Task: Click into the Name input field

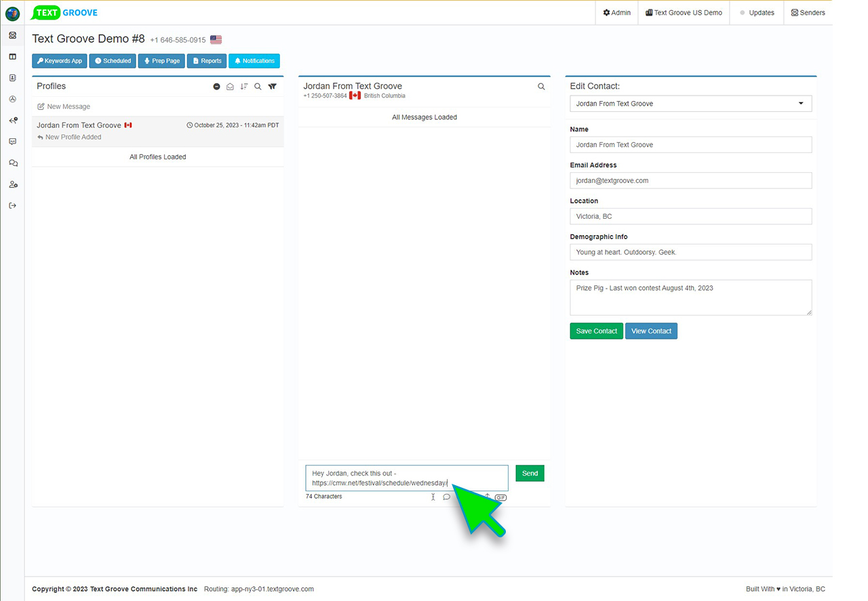Action: [x=691, y=145]
